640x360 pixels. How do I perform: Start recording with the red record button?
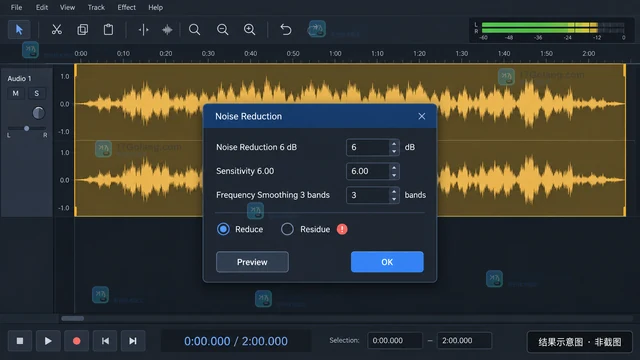tap(76, 341)
